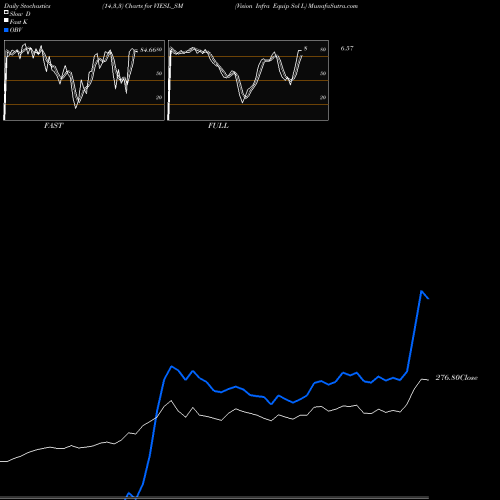500x500 pixels.
Task: Click the 'Vision Infra Equip Sol L' company name
Action: (270, 6)
